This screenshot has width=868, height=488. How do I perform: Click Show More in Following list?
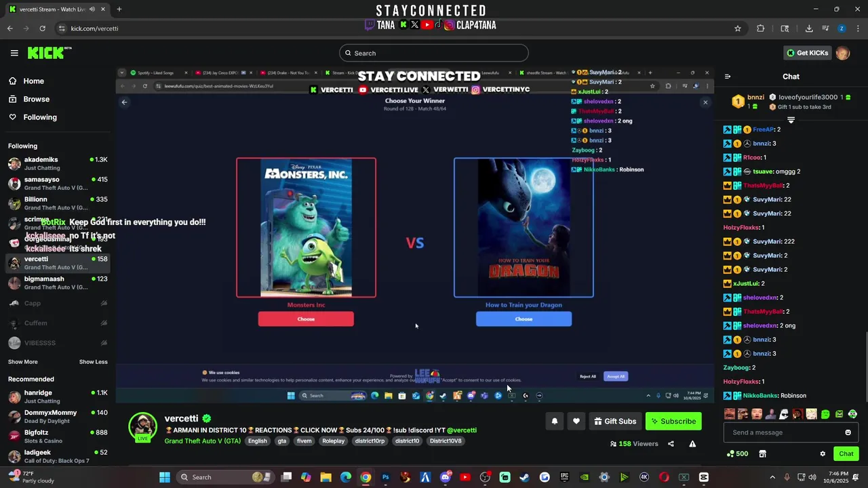coord(23,362)
